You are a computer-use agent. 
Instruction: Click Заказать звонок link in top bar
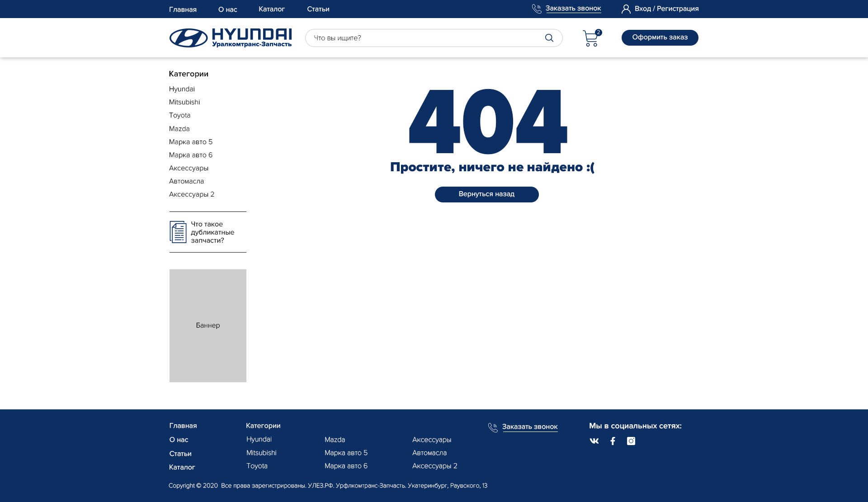click(x=573, y=9)
